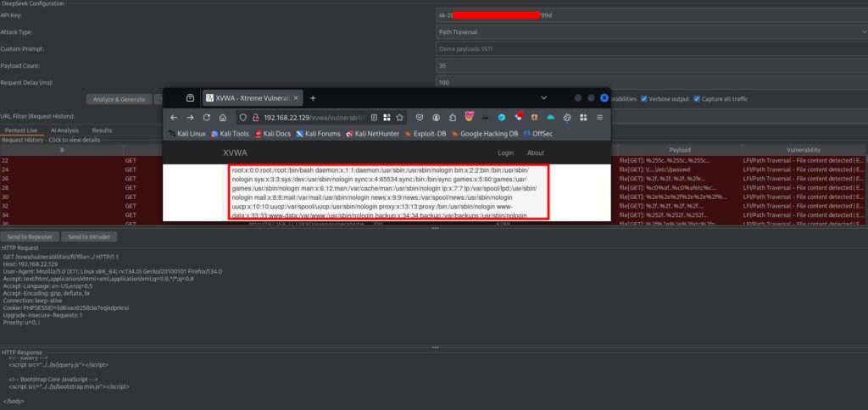The width and height of the screenshot is (868, 410).
Task: Click the XVWA brand link
Action: [235, 152]
